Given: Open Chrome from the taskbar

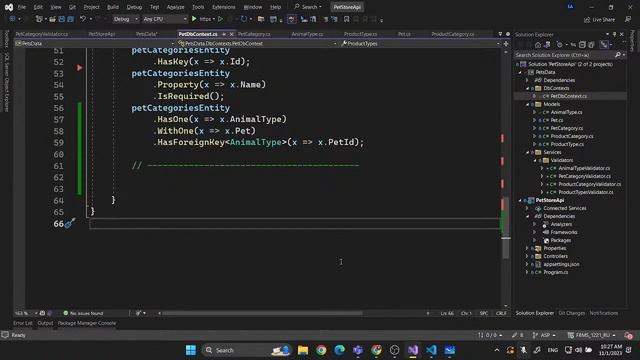Looking at the screenshot, I should coord(321,350).
